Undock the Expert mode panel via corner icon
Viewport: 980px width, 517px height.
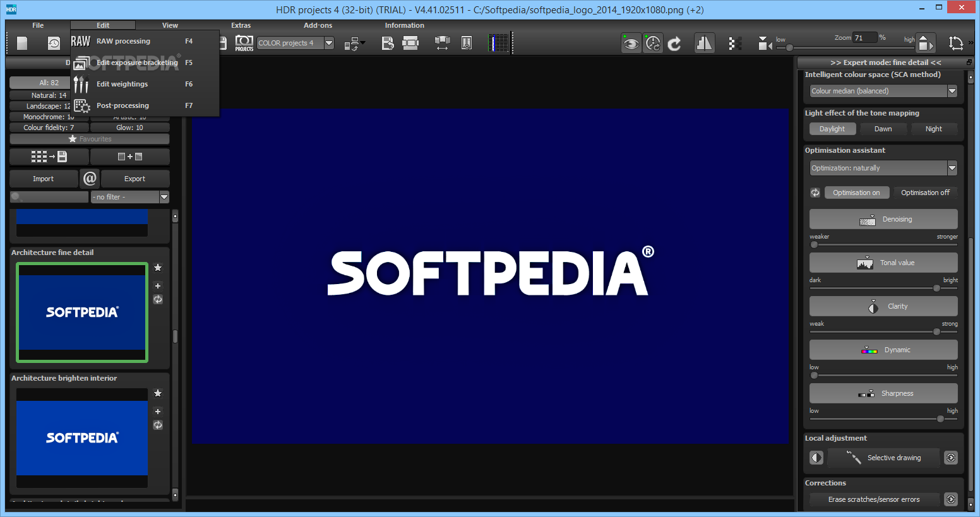969,62
